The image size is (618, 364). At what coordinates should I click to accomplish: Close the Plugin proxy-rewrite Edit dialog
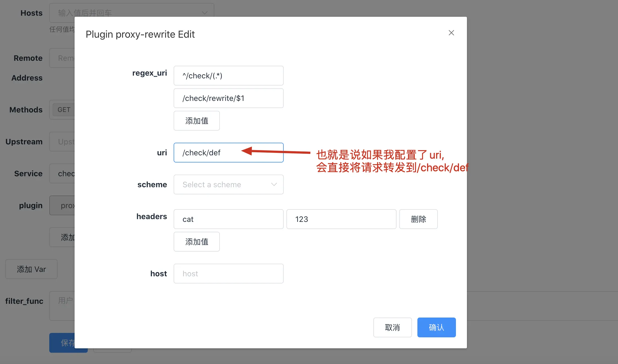coord(451,33)
